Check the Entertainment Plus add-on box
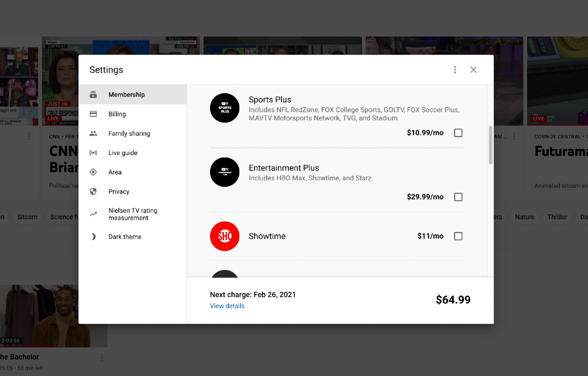 (458, 197)
